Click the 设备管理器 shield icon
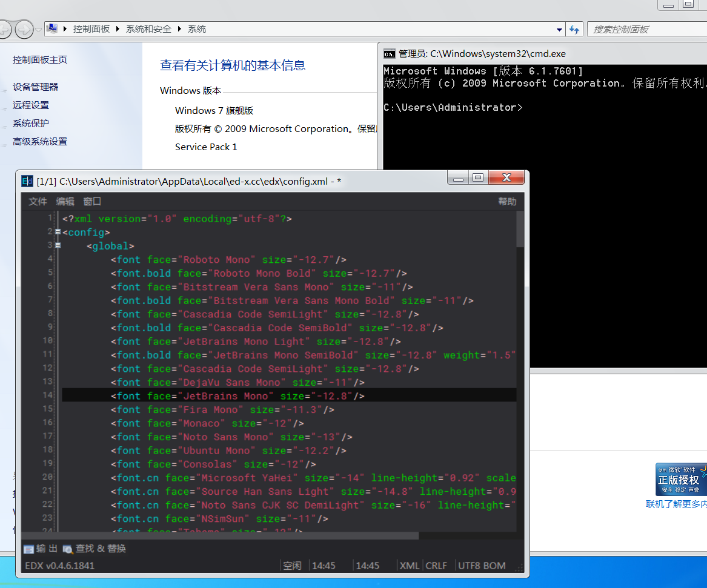Screen dimensions: 707x588 pyautogui.click(x=4, y=91)
